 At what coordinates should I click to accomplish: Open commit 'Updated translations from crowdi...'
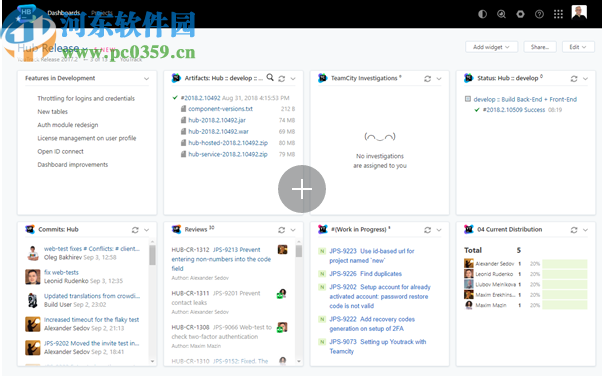[x=92, y=296]
